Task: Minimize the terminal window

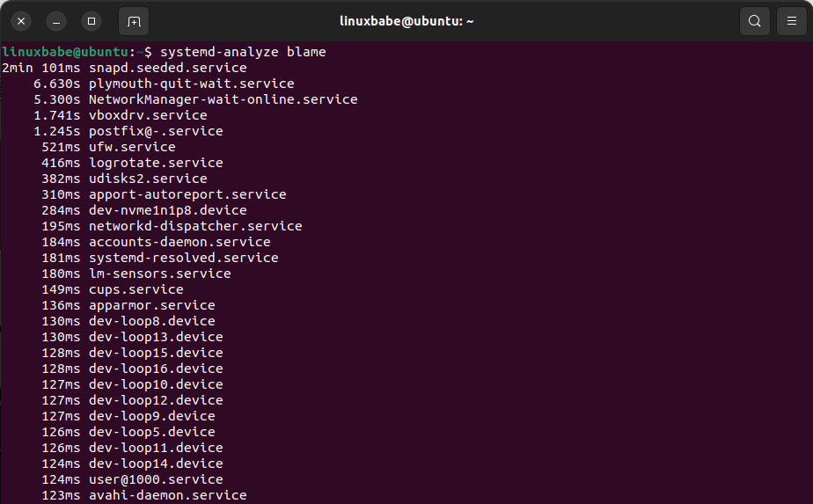Action: click(x=56, y=20)
